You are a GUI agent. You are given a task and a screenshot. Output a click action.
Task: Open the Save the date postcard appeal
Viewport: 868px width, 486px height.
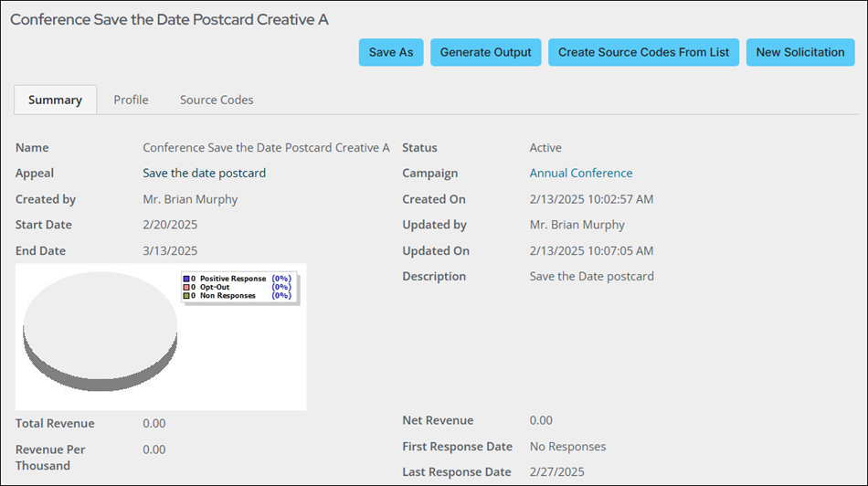(x=205, y=173)
